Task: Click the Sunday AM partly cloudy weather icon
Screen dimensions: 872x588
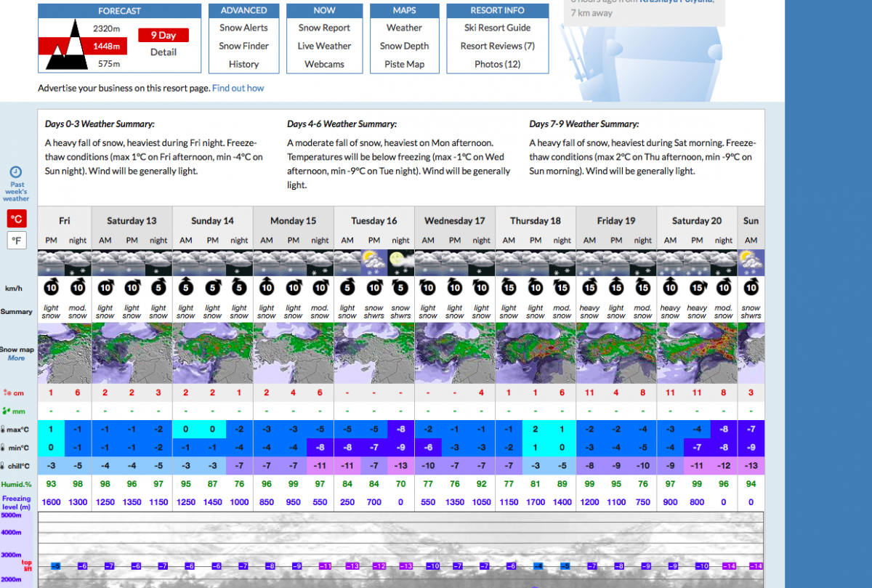Action: coord(751,262)
